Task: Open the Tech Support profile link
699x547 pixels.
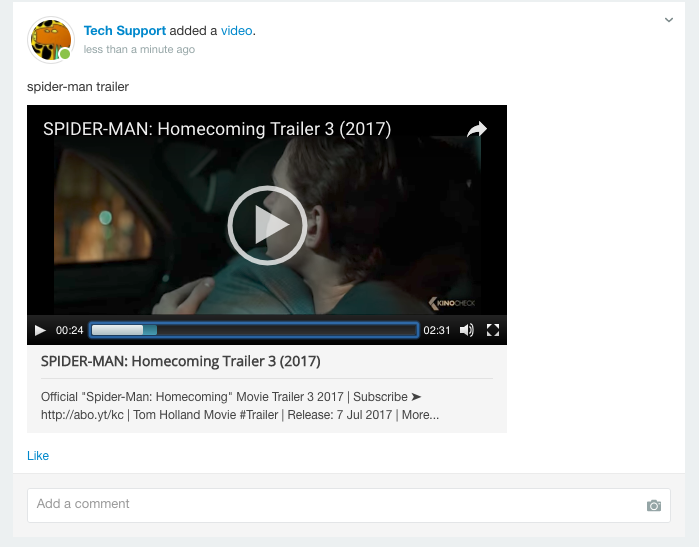Action: click(125, 31)
